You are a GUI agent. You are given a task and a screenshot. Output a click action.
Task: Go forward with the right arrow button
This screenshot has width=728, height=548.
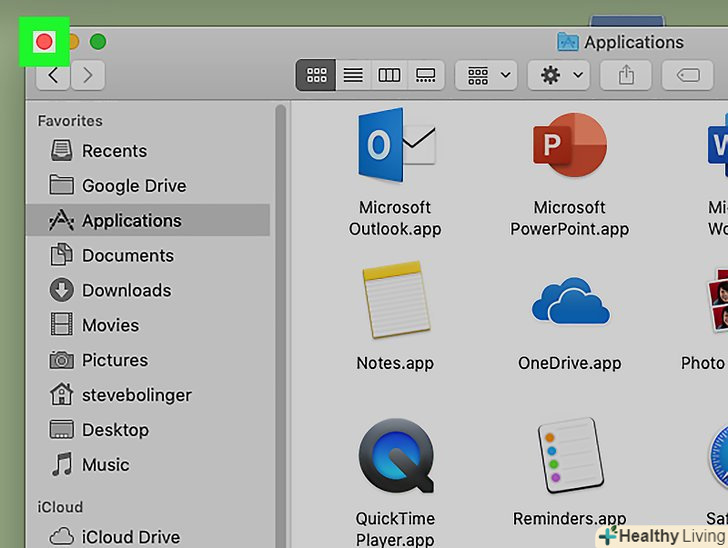pos(88,74)
